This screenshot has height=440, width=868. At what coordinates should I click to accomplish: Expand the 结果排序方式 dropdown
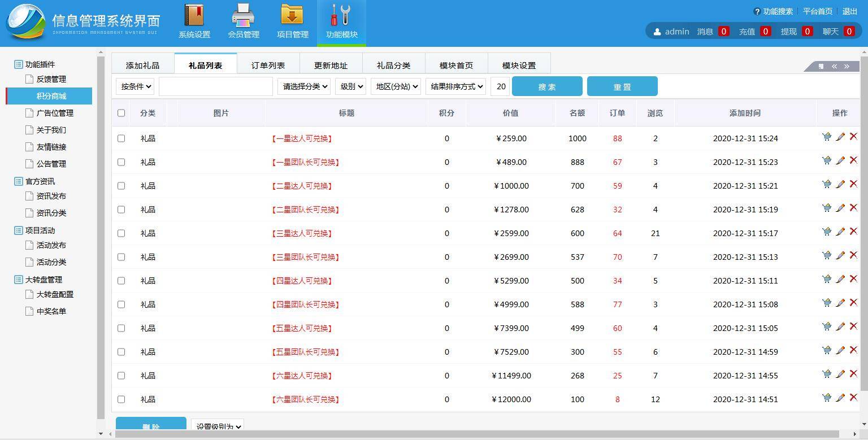pos(455,86)
